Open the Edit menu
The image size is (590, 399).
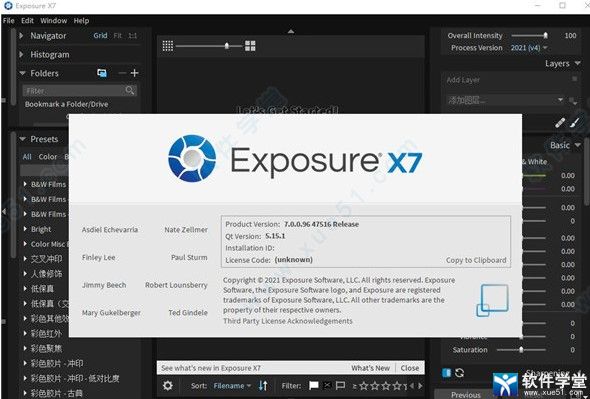click(27, 21)
